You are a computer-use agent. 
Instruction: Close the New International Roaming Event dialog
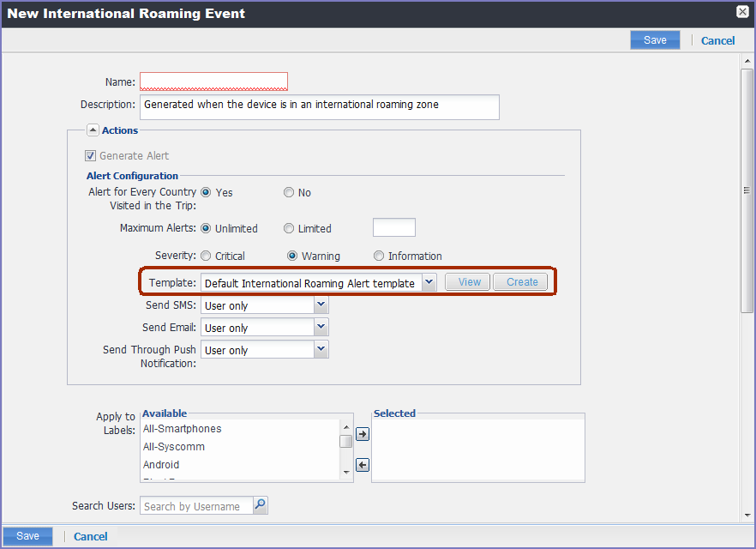(x=742, y=12)
